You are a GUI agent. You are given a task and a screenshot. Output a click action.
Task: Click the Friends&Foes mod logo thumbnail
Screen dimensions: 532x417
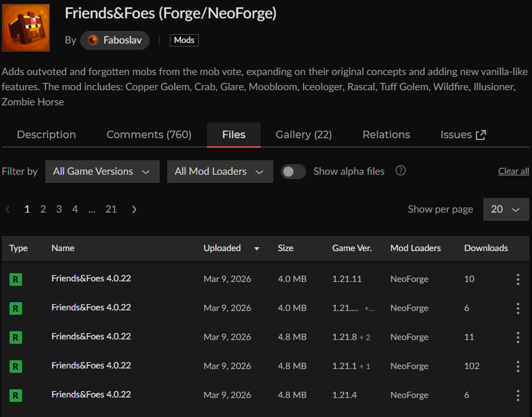[26, 27]
